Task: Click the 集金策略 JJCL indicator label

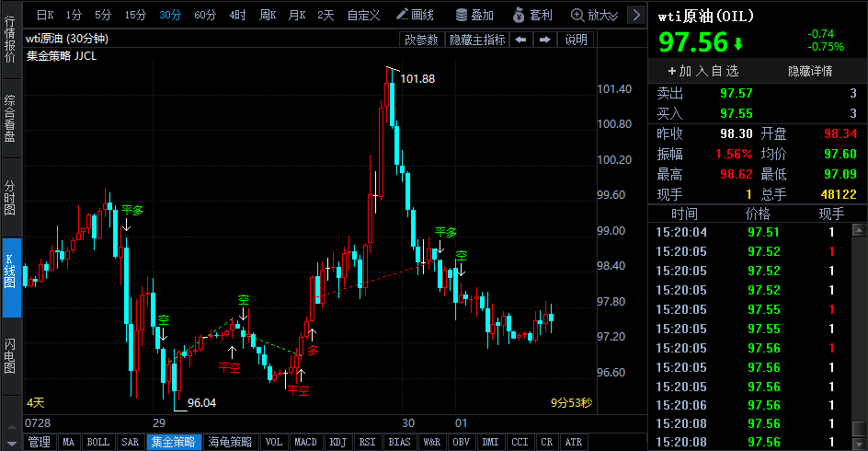Action: coord(62,56)
